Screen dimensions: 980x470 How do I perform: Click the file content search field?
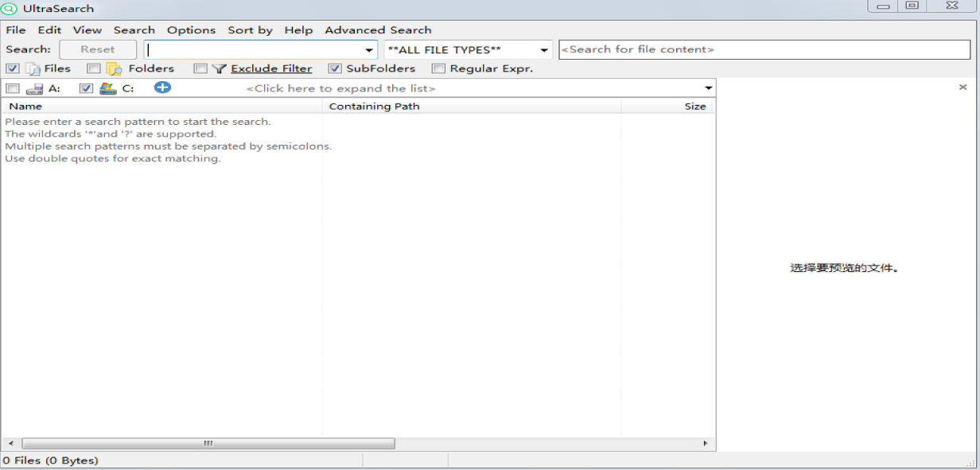(764, 49)
